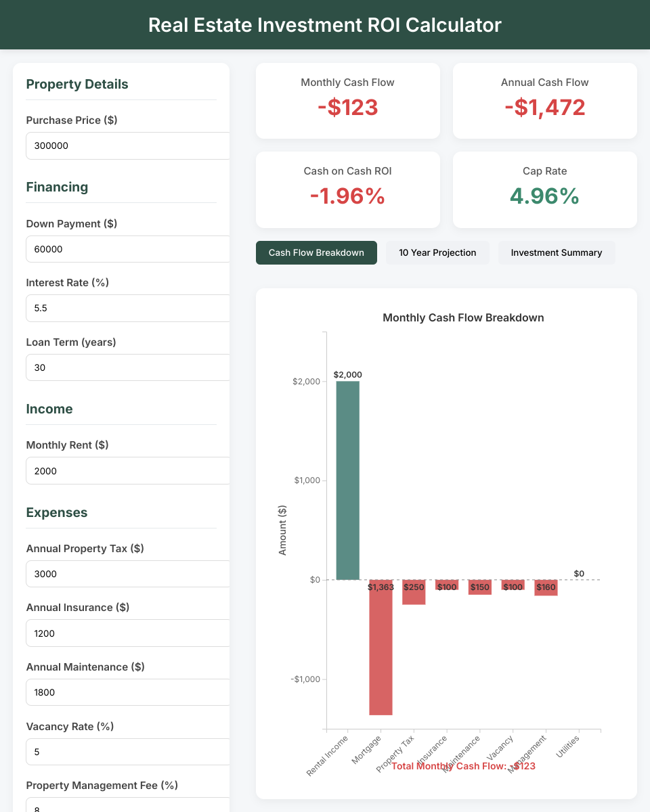Click the Real Estate Investment ROI Calculator title
The height and width of the screenshot is (812, 650).
325,25
